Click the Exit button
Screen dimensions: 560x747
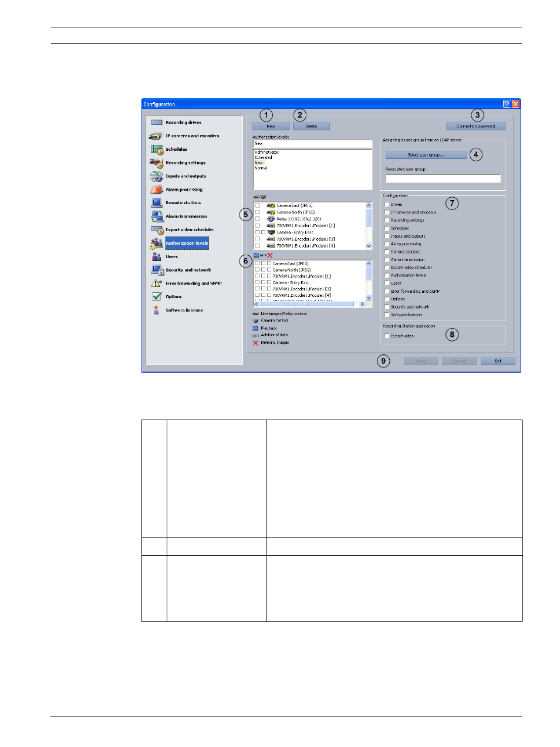point(498,361)
